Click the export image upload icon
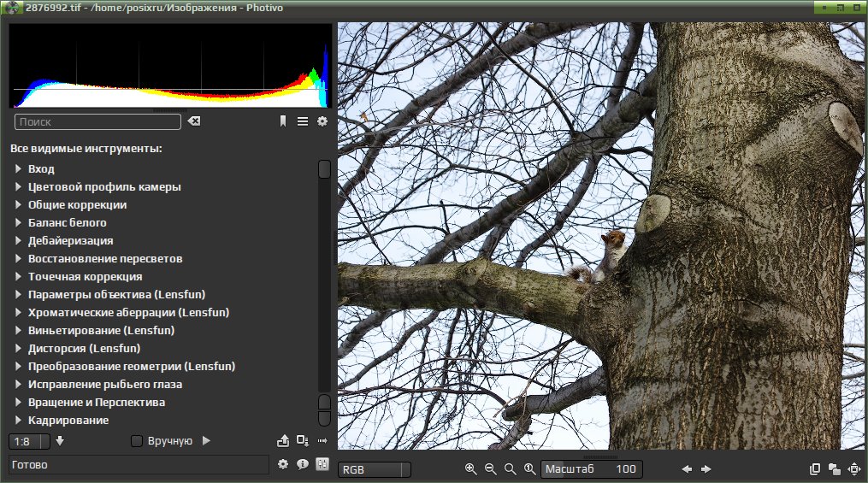 click(283, 441)
